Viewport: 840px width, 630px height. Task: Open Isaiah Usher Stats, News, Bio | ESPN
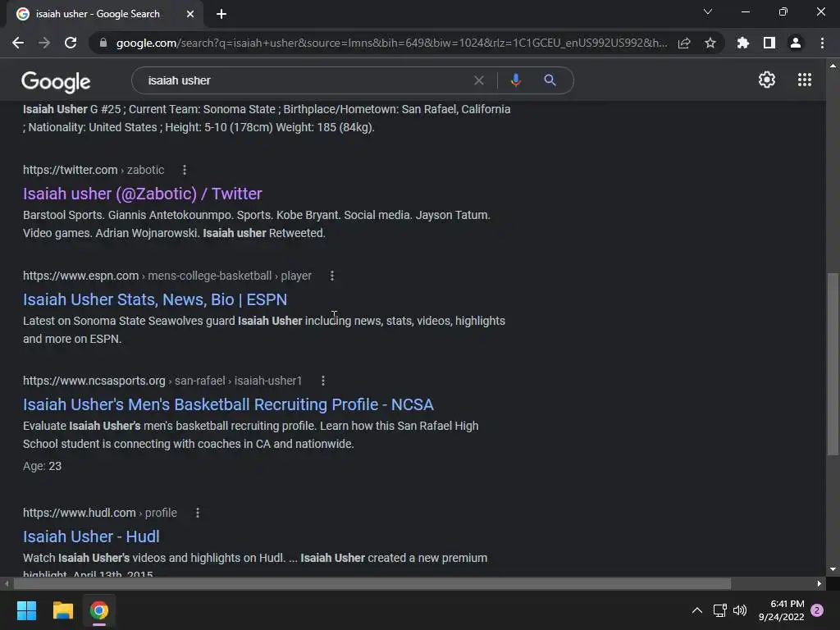pyautogui.click(x=155, y=299)
